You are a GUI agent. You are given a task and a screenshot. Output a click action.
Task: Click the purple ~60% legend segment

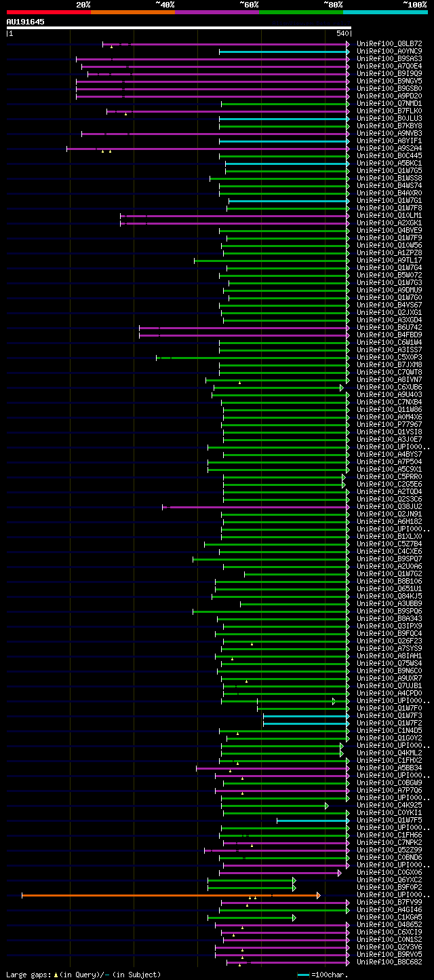point(217,12)
